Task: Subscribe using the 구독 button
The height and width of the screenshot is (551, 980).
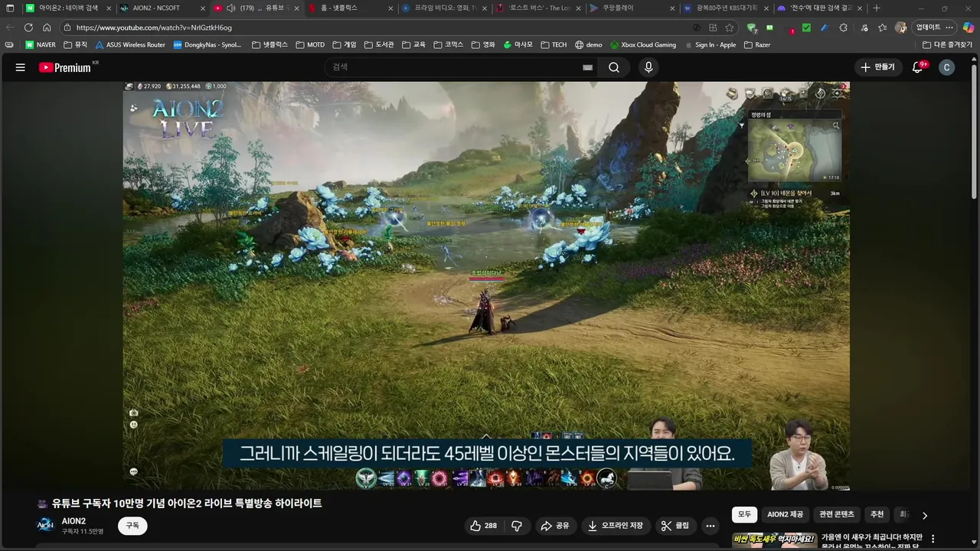Action: pos(132,526)
